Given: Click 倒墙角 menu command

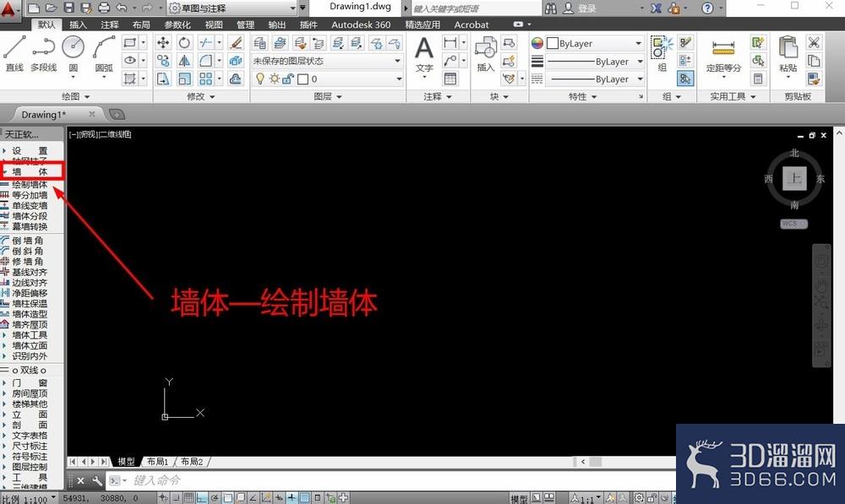Looking at the screenshot, I should point(28,241).
